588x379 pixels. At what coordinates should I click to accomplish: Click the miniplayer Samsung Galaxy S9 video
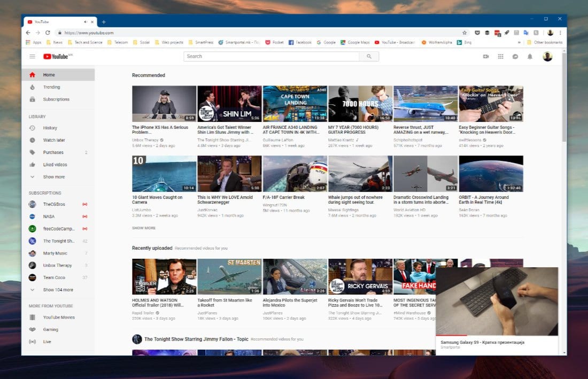click(497, 301)
